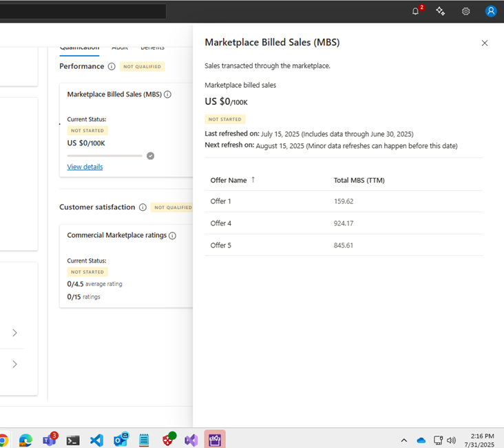Click the 0/15 ratings text
This screenshot has height=448, width=504.
coord(83,297)
